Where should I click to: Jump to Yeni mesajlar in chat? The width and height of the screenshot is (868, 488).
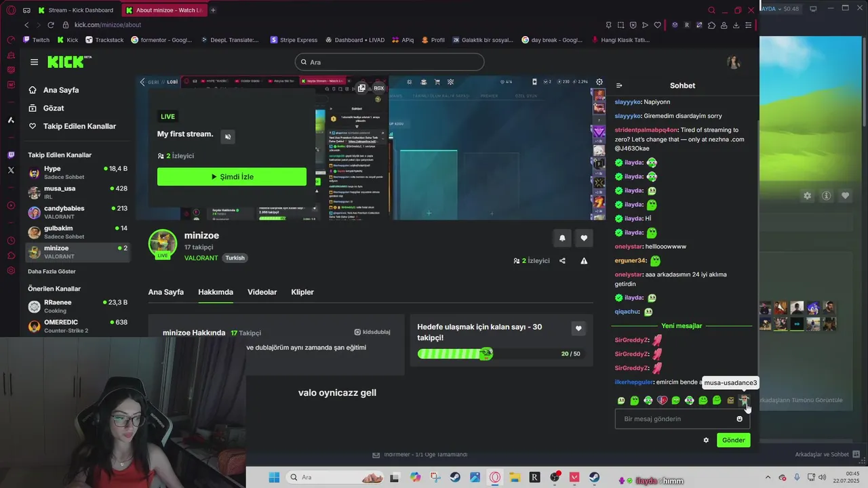point(682,326)
